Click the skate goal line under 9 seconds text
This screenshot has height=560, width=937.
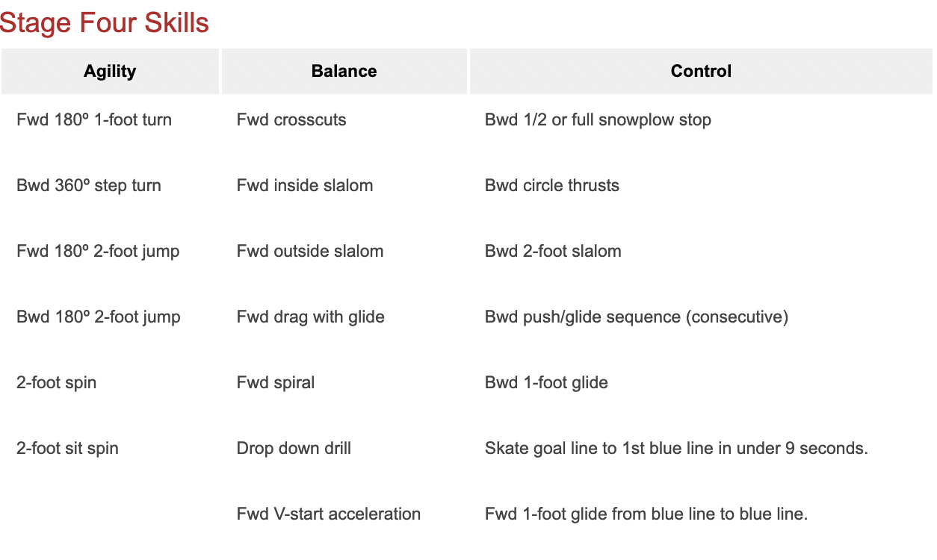coord(676,448)
